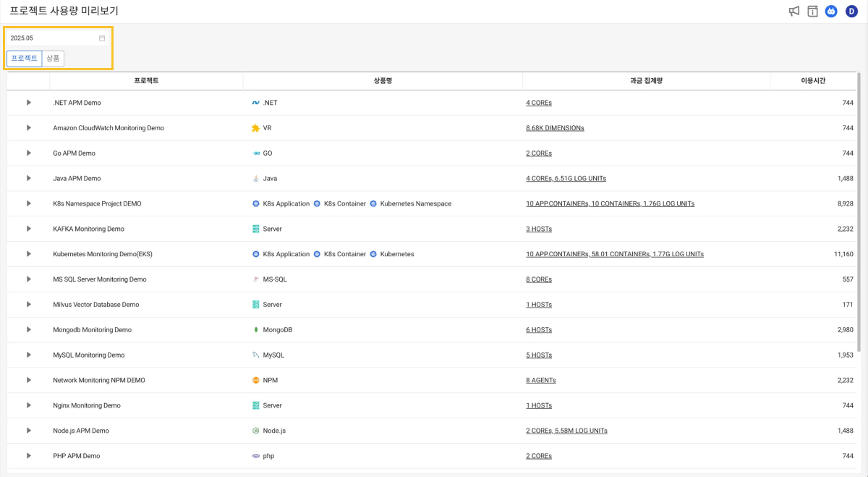Expand Milvus Vector Database Demo row
The width and height of the screenshot is (868, 477).
pos(29,305)
